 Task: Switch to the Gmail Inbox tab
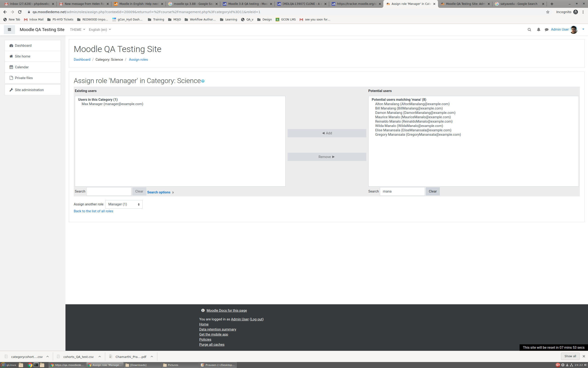(x=29, y=4)
